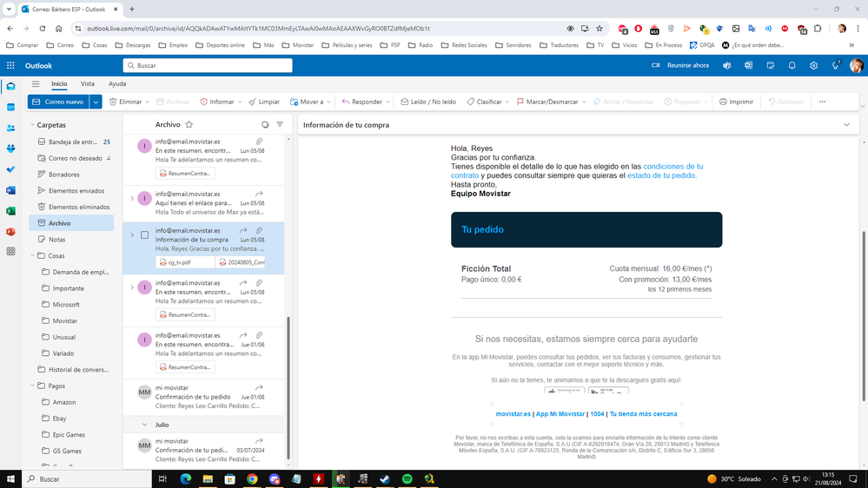Screen dimensions: 868x488
Task: Open Mover a dropdown
Action: [x=328, y=102]
